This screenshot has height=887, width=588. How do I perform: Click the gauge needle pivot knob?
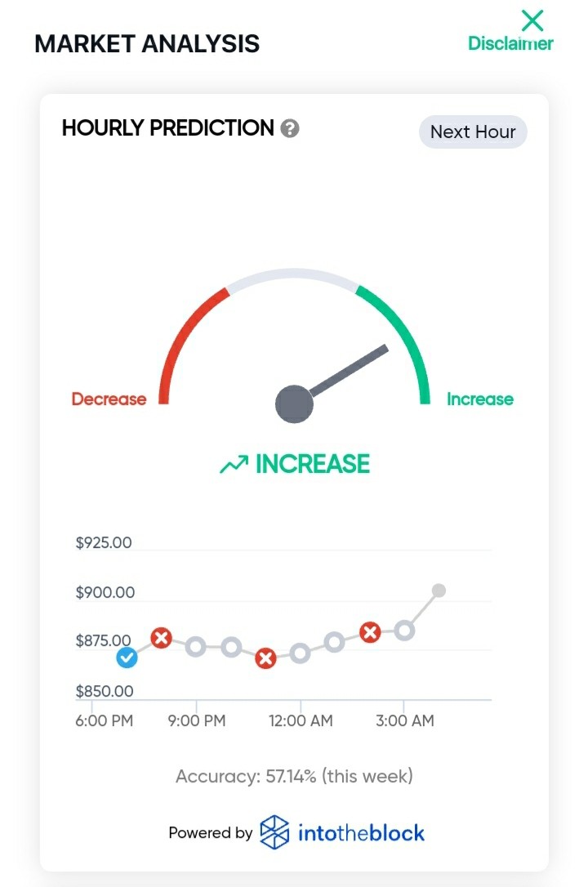click(x=294, y=404)
